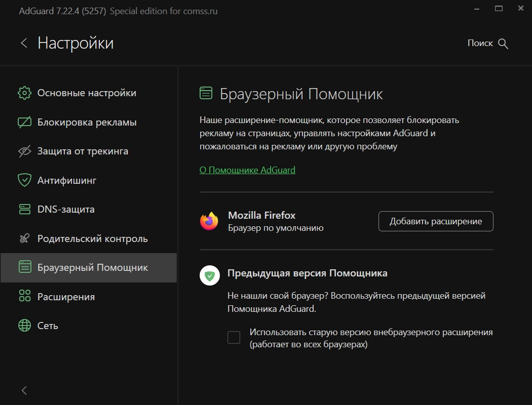Click the gear icon for Основные настройки
This screenshot has height=405, width=532.
click(24, 93)
